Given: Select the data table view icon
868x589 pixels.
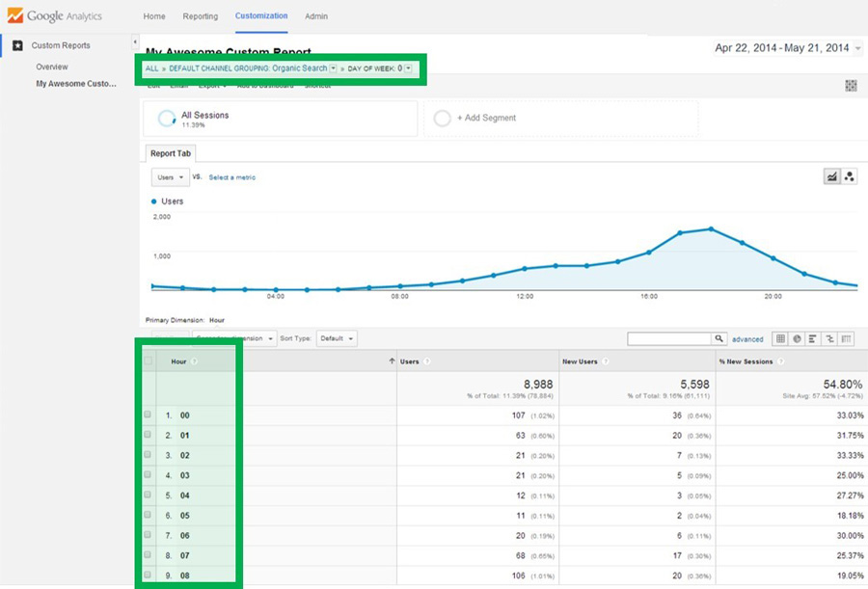Looking at the screenshot, I should (781, 339).
